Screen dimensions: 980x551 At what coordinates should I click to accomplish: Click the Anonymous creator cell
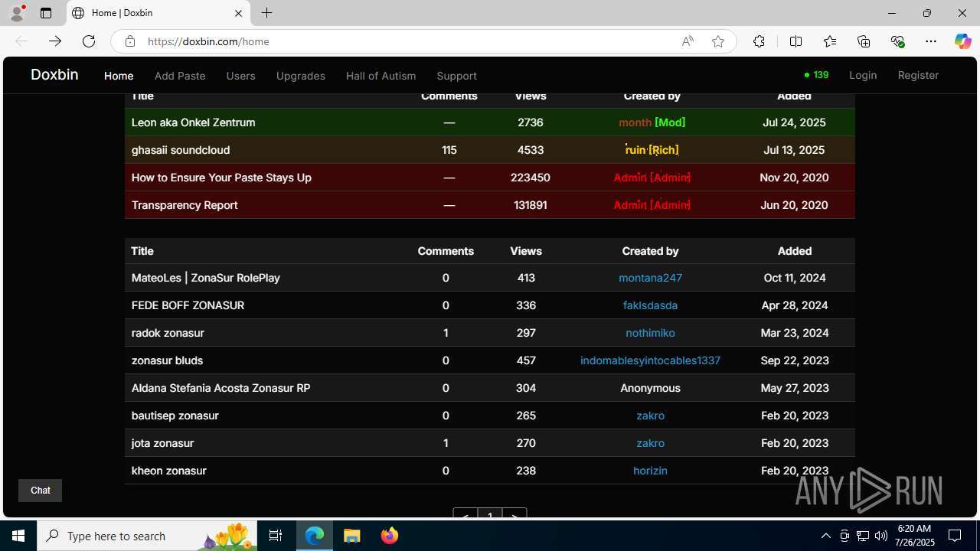650,388
